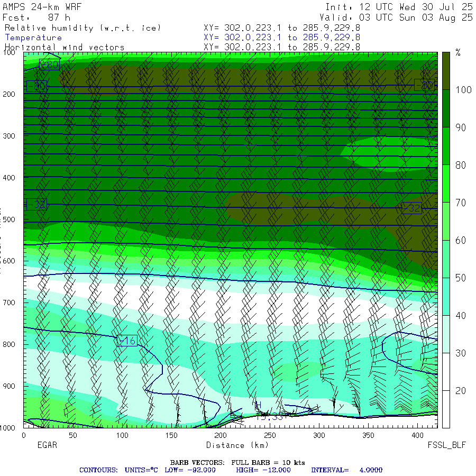Pick the aqua-green 50–60 colorbar segment
Screen dimensions: 476x476
point(446,259)
